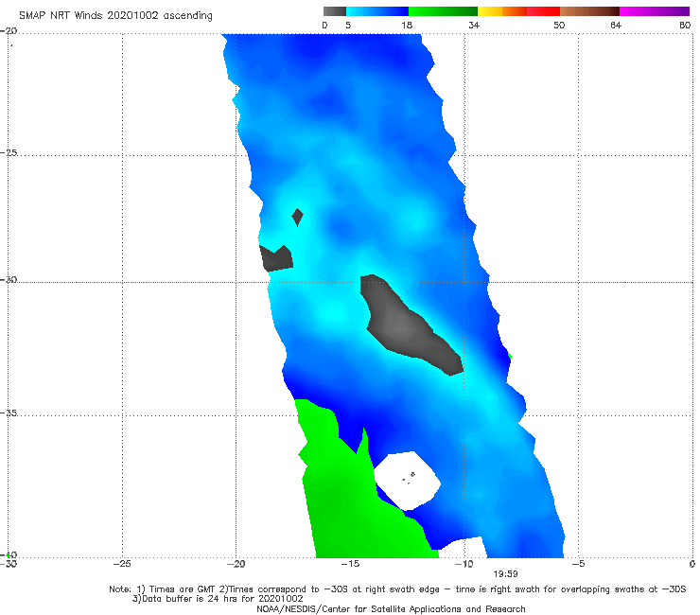Click the color bar label "18"
The height and width of the screenshot is (615, 700).
[x=407, y=26]
